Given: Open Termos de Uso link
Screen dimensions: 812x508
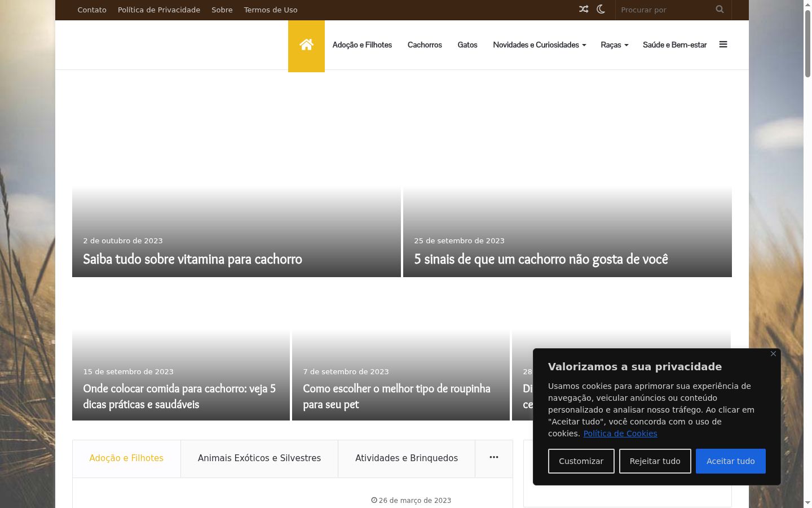Looking at the screenshot, I should [271, 10].
